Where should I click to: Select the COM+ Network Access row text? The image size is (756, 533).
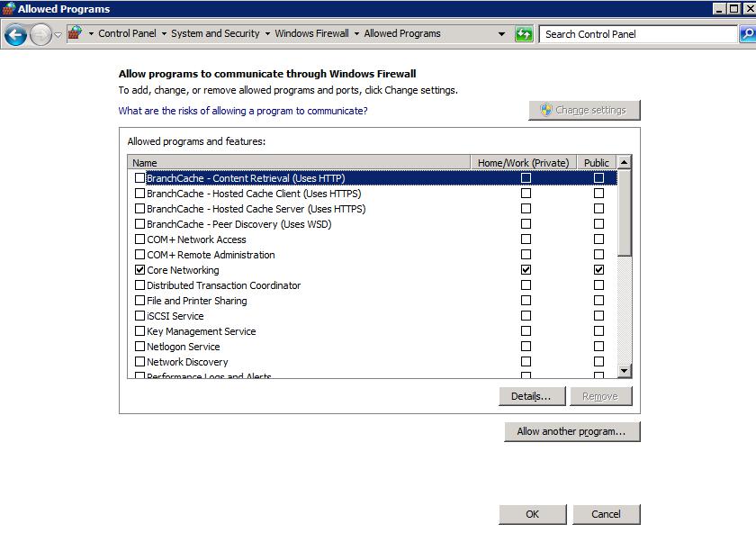point(196,239)
